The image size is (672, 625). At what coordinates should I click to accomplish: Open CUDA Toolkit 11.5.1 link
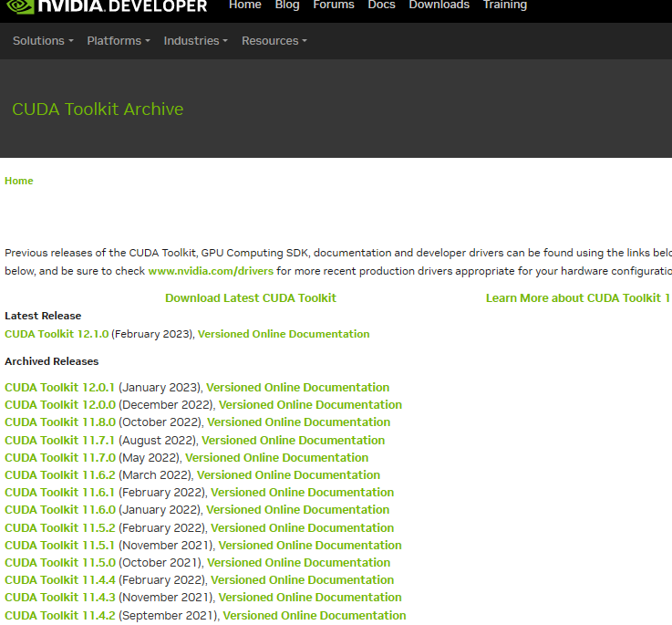coord(59,546)
